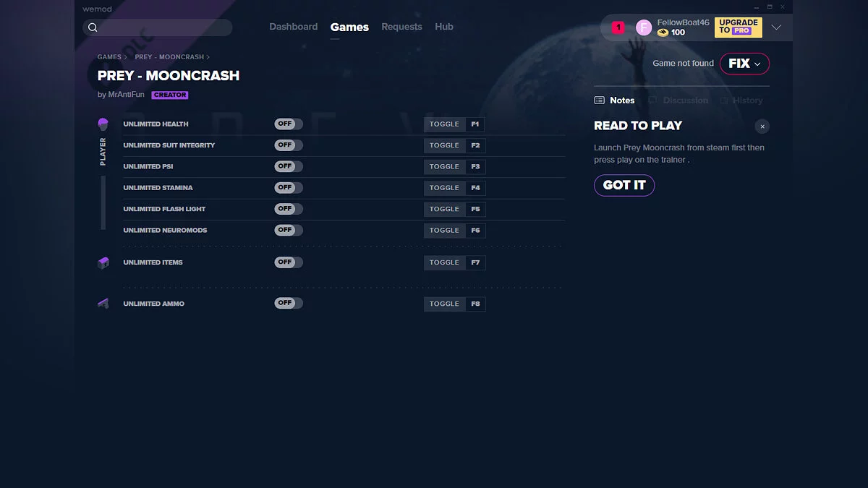The width and height of the screenshot is (868, 488).
Task: Click the UNLIMITED AMMO label
Action: click(153, 304)
